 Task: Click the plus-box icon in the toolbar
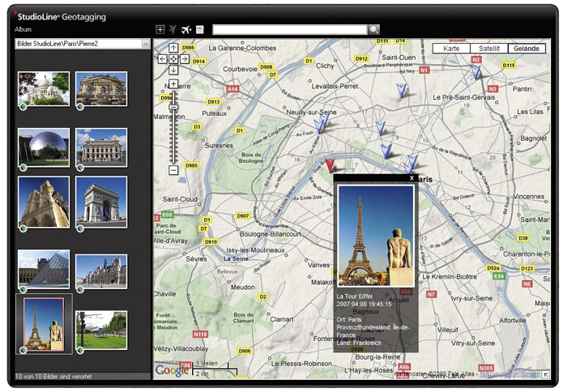(x=160, y=30)
